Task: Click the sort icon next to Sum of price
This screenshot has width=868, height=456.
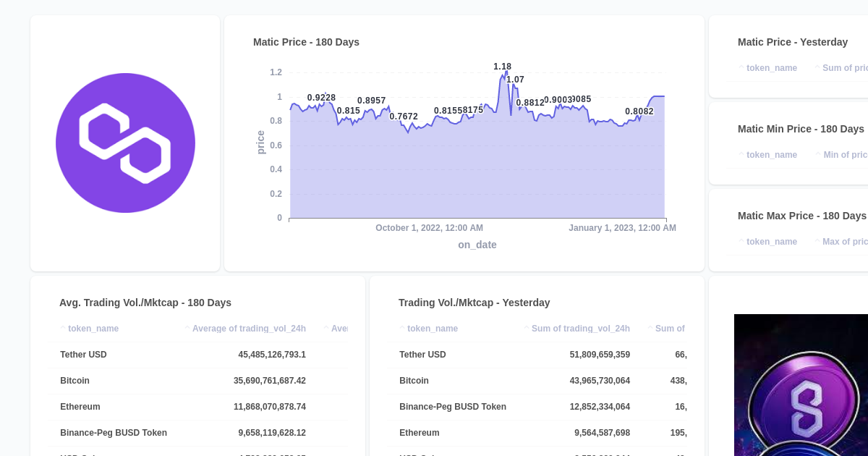Action: coord(817,67)
